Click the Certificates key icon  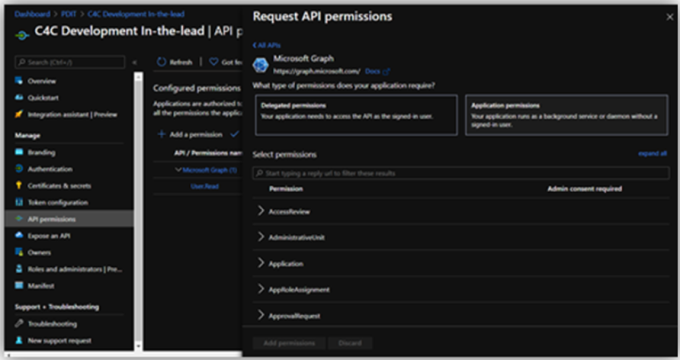pos(19,185)
